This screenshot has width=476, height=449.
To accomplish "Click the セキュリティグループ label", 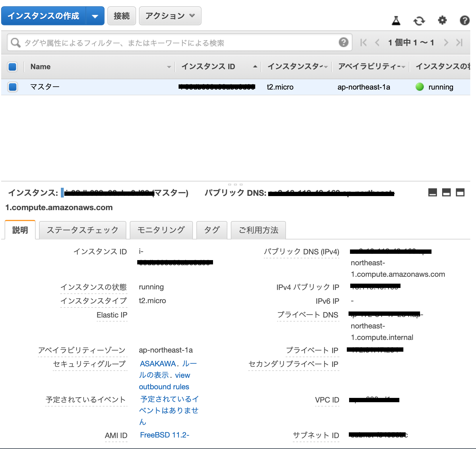I will pyautogui.click(x=90, y=364).
